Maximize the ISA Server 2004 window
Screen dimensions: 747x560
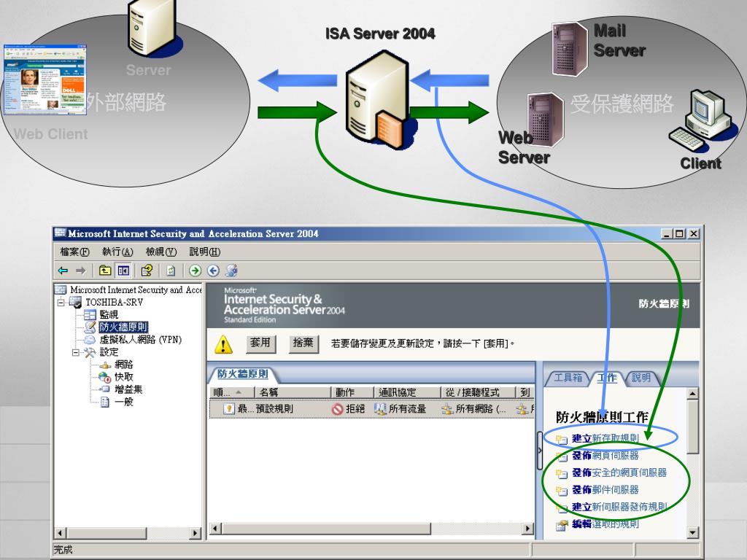tap(680, 233)
